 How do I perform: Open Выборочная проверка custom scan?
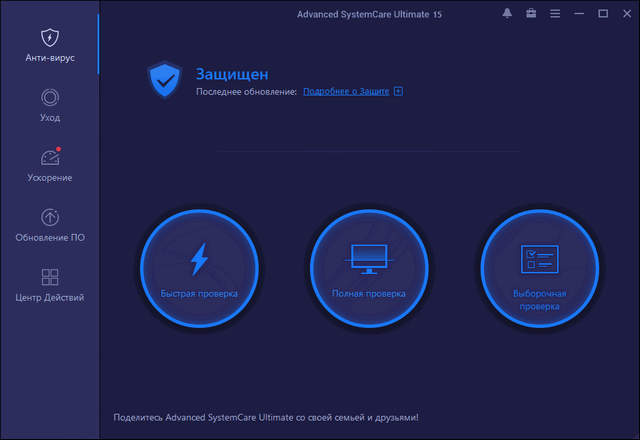point(539,268)
